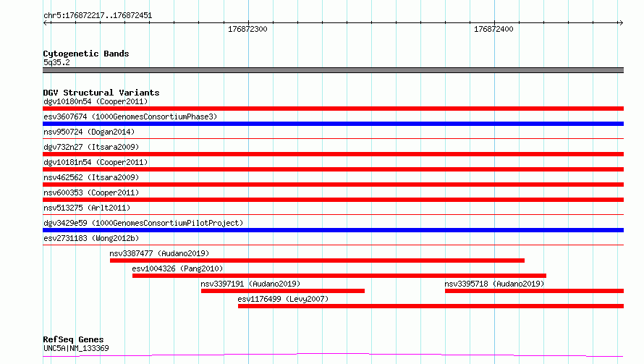Click the red bar under nsv3387477
This screenshot has height=364, width=644.
click(x=317, y=261)
